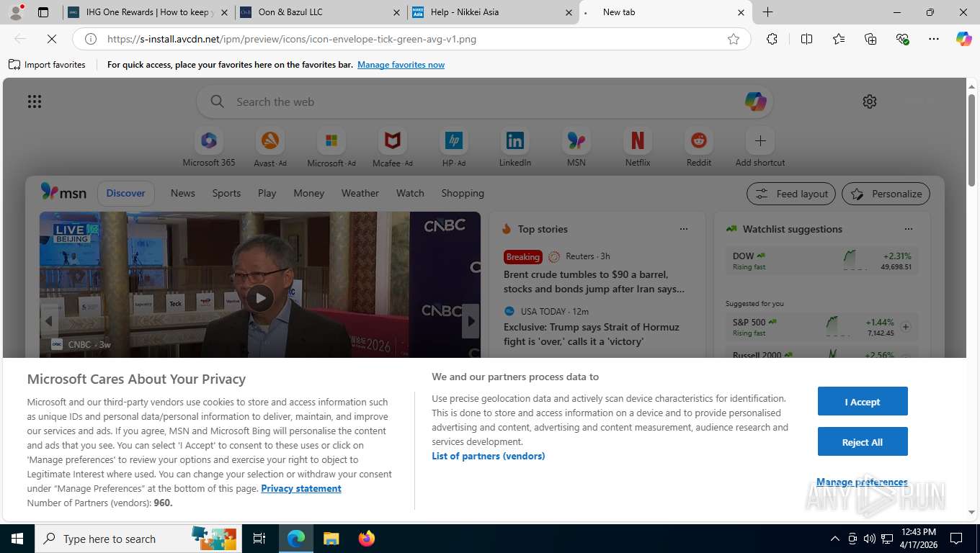Image resolution: width=980 pixels, height=553 pixels.
Task: Open Top stories more options
Action: [x=684, y=229]
